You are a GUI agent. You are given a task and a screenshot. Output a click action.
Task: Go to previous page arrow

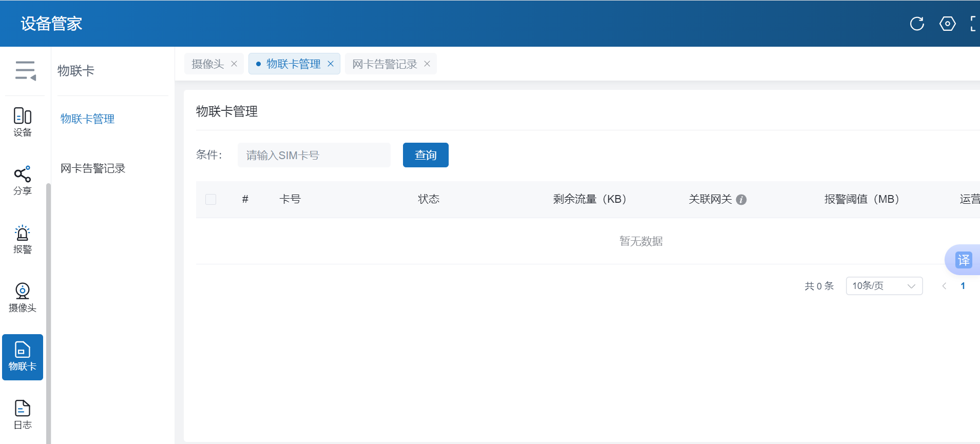pyautogui.click(x=944, y=286)
